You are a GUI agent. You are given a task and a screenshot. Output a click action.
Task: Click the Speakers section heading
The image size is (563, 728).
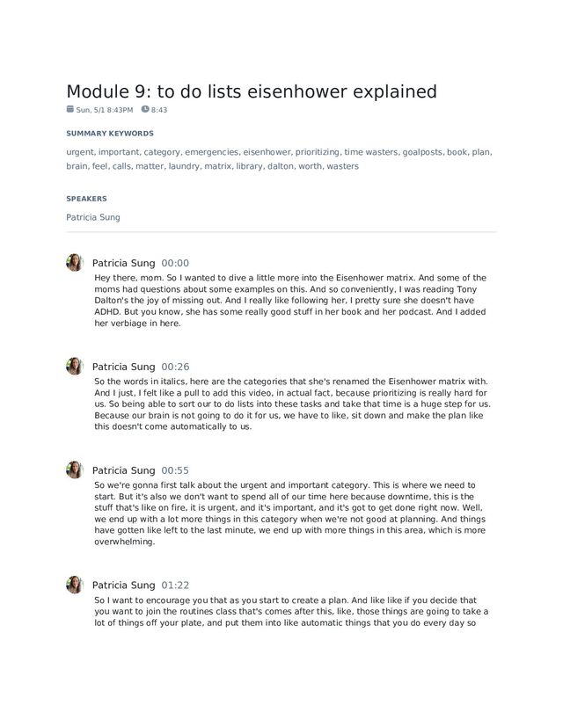(x=86, y=199)
